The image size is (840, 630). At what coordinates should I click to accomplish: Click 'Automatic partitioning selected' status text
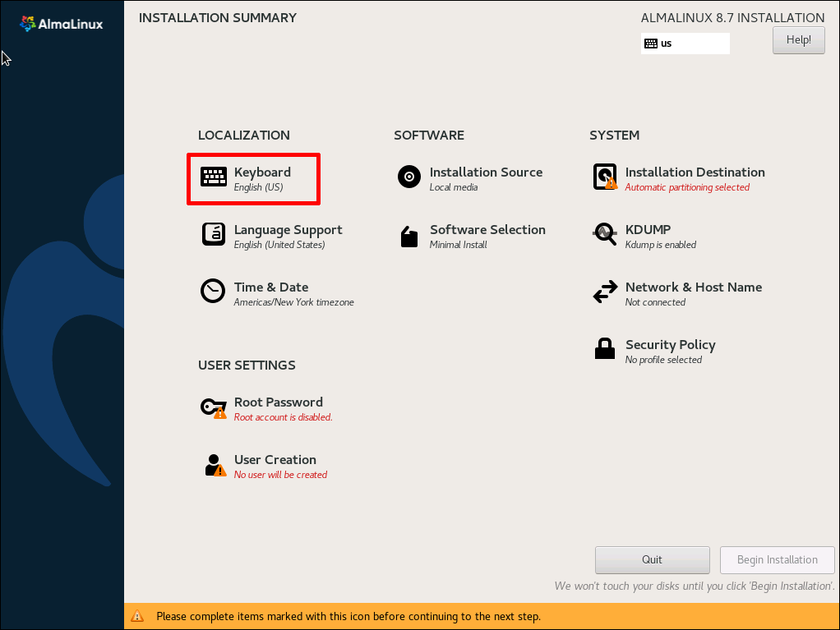[687, 187]
